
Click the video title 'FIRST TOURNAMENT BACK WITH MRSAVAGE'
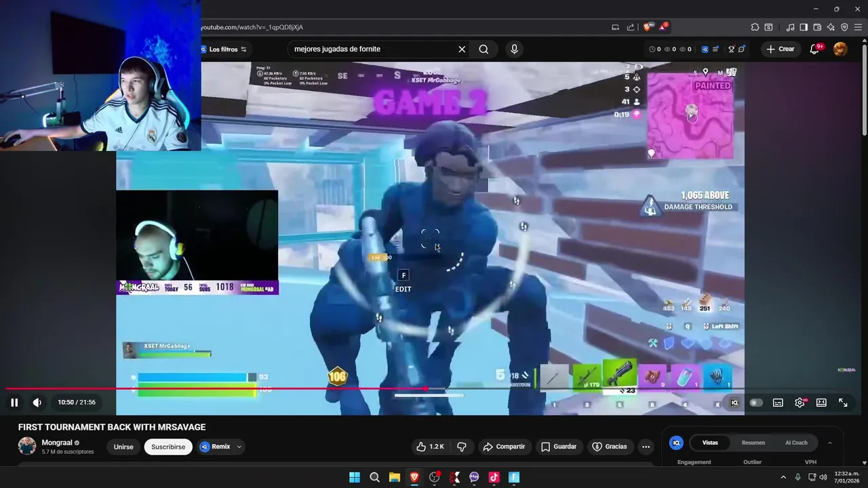coord(112,427)
